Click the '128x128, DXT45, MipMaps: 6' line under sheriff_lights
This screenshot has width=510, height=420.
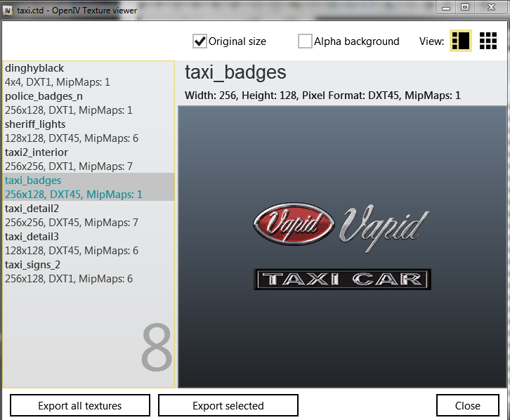coord(72,138)
